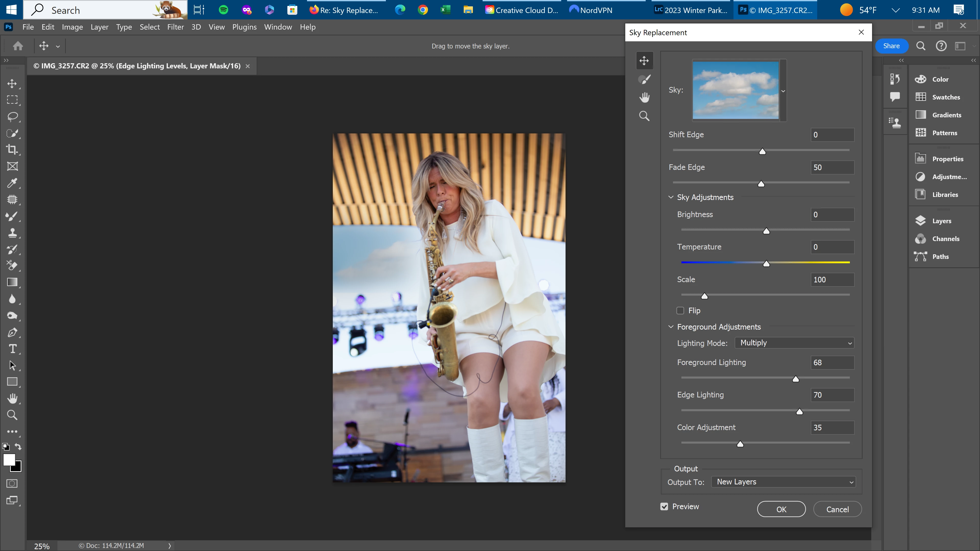The image size is (980, 551).
Task: Open the Select menu
Action: (x=150, y=27)
